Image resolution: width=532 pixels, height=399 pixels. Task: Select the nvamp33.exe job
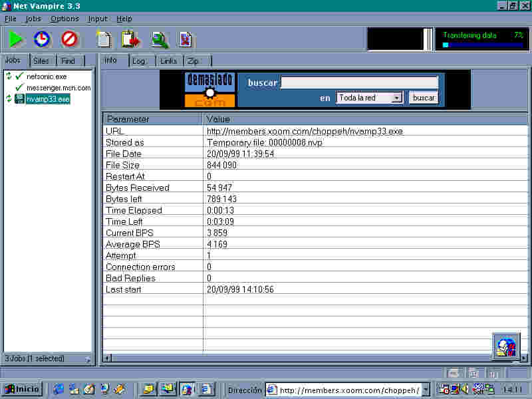click(x=47, y=99)
